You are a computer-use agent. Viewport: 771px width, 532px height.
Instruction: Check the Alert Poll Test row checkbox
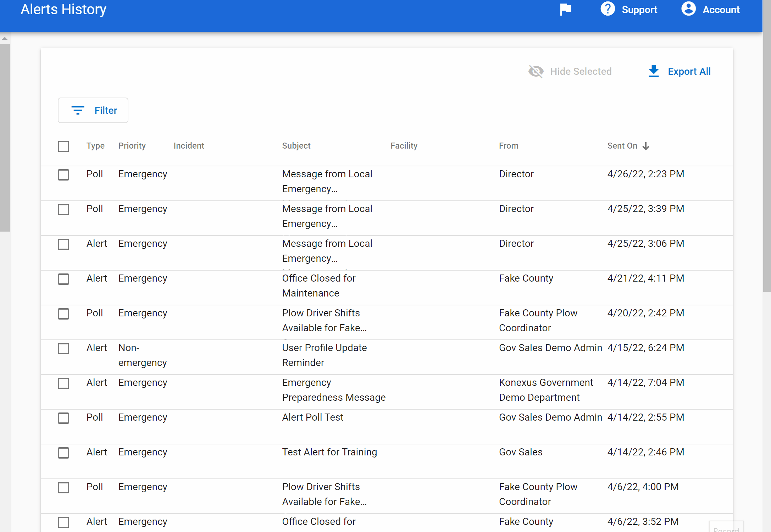point(63,418)
